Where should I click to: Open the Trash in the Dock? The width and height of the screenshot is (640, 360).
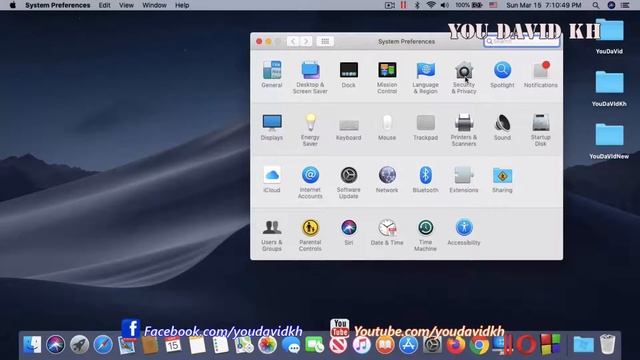click(607, 344)
